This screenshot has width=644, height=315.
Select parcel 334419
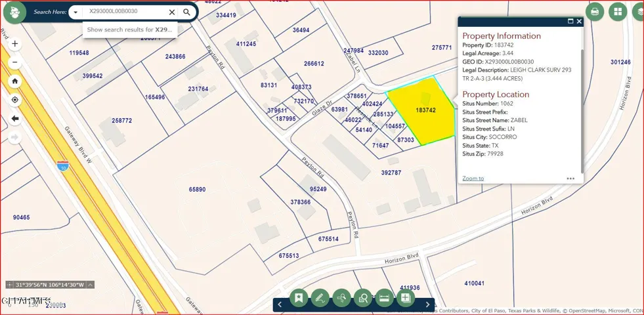[x=226, y=15]
